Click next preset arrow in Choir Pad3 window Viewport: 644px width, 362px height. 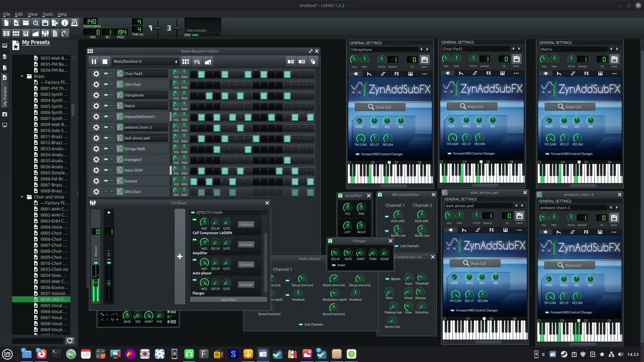519,49
